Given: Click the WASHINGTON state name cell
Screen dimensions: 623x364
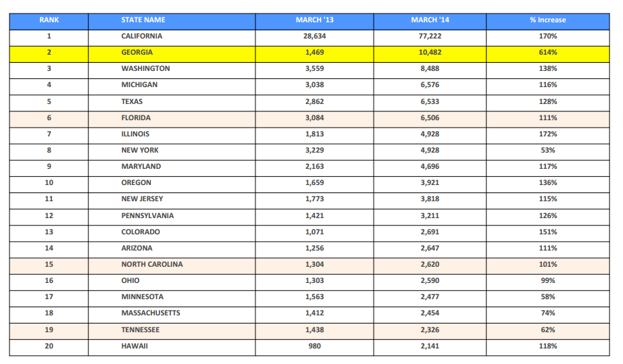Looking at the screenshot, I should 145,68.
